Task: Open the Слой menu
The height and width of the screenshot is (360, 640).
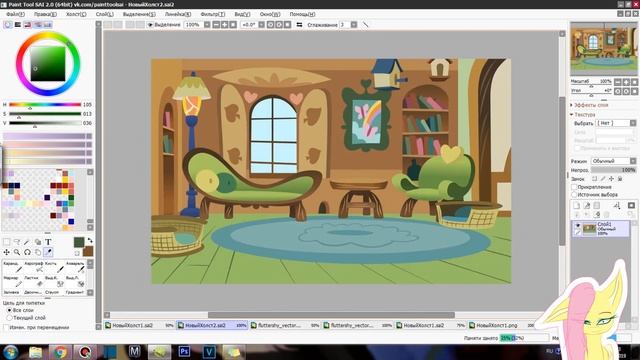Action: point(104,14)
